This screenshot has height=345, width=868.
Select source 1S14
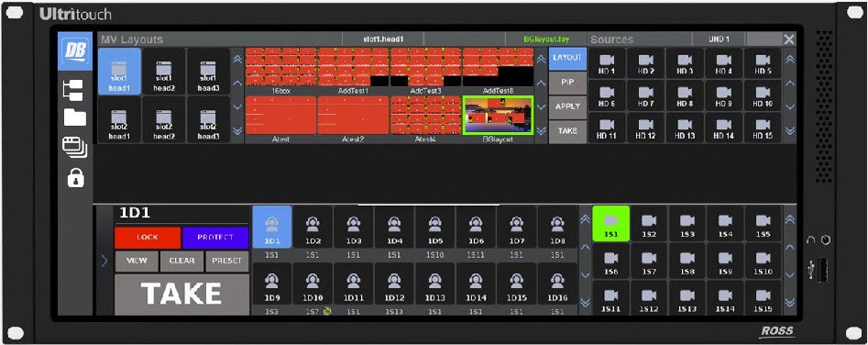[725, 298]
